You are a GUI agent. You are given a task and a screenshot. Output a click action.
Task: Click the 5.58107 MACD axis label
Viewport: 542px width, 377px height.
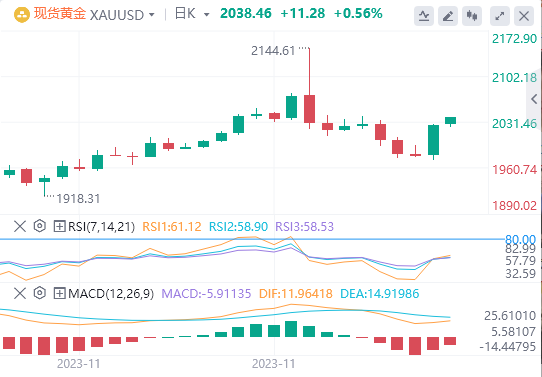(514, 332)
